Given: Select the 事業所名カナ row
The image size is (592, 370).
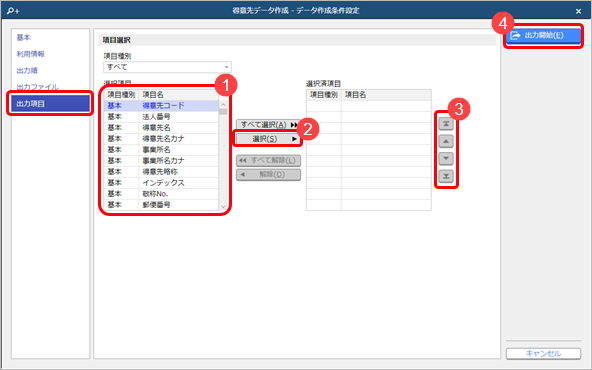Looking at the screenshot, I should (161, 160).
